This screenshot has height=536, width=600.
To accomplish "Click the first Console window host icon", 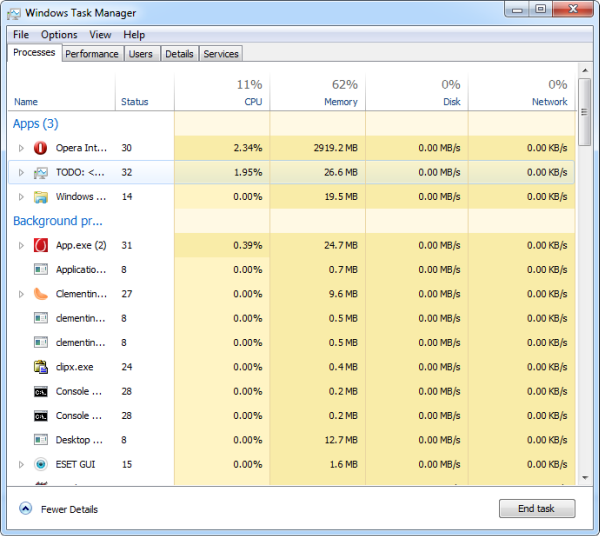I will (41, 392).
